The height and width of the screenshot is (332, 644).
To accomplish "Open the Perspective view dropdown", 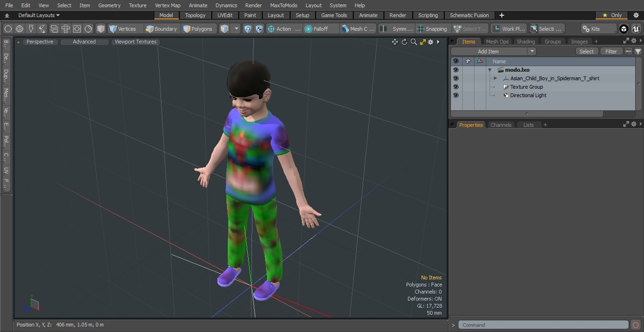I will (x=40, y=42).
